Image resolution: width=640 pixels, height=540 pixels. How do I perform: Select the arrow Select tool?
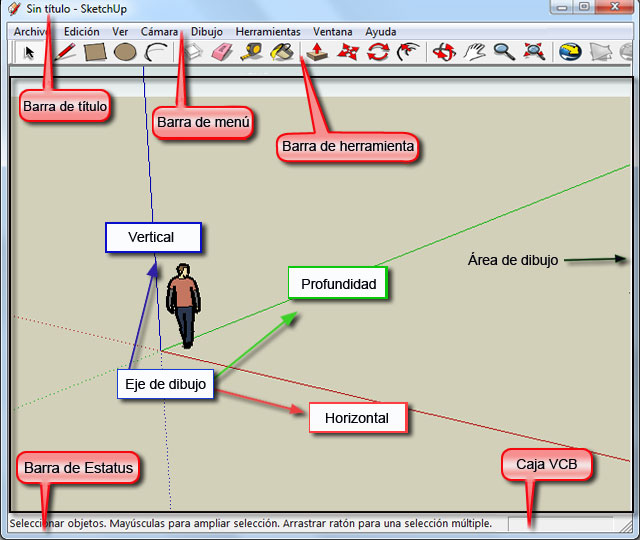coord(29,53)
